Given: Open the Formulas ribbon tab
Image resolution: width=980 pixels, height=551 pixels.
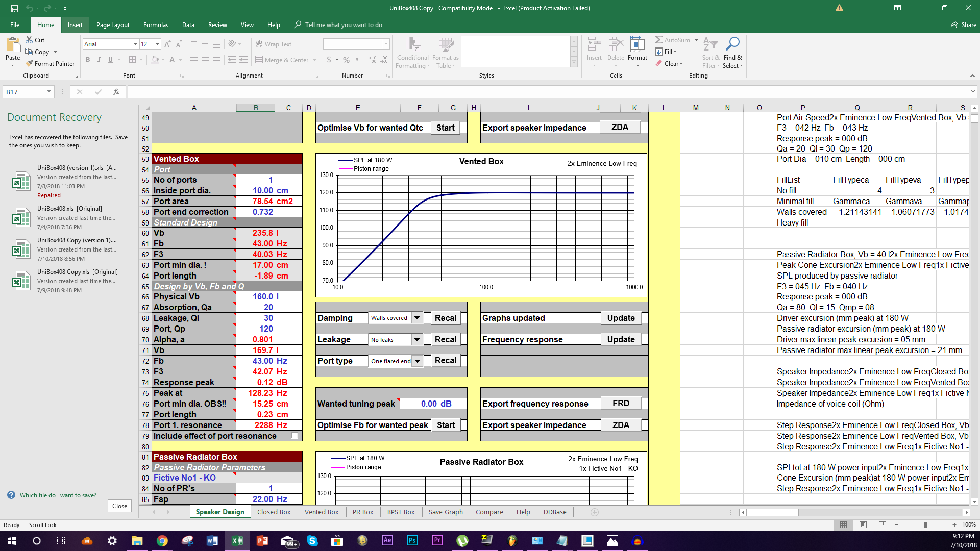Looking at the screenshot, I should (x=156, y=24).
